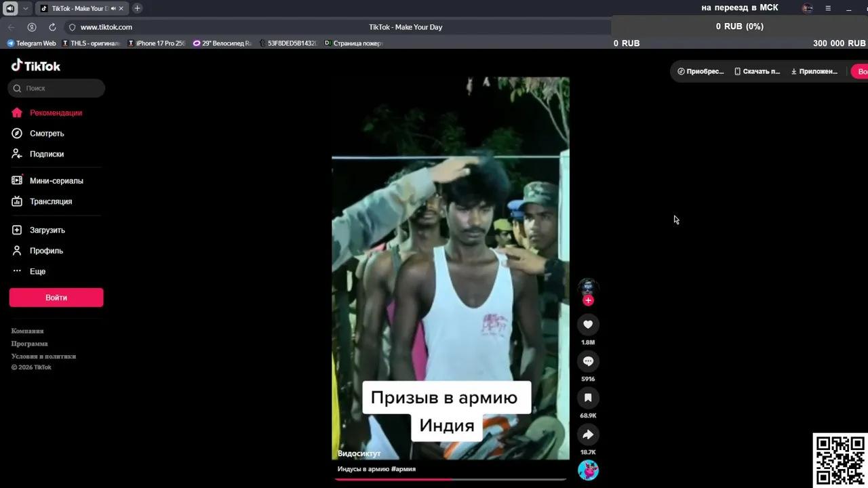Open the Профиль person icon
The image size is (868, 488).
pyautogui.click(x=17, y=251)
